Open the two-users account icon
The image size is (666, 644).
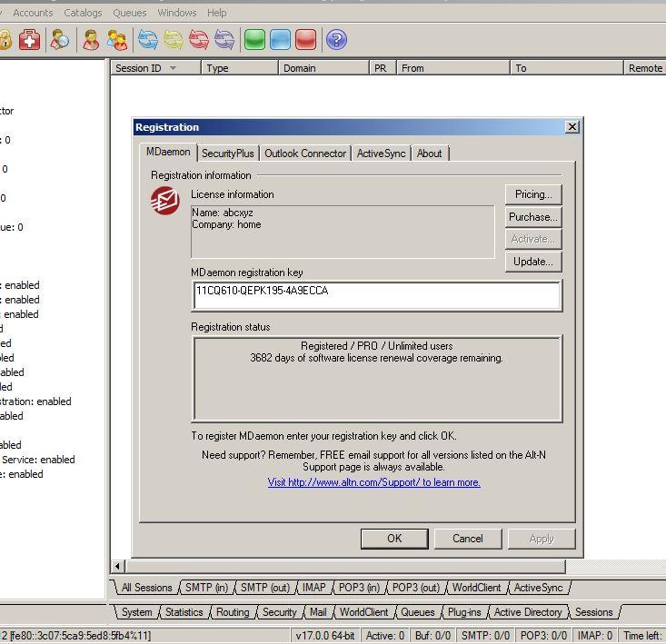click(x=117, y=40)
